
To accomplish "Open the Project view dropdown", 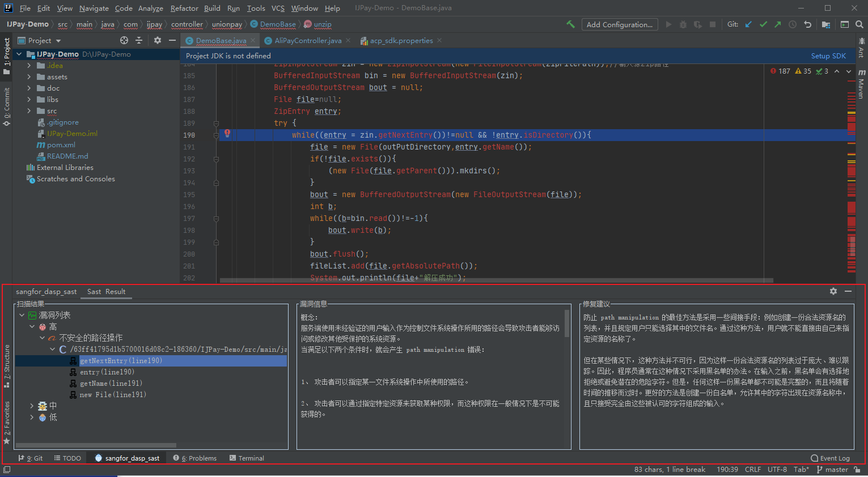I will coord(58,41).
